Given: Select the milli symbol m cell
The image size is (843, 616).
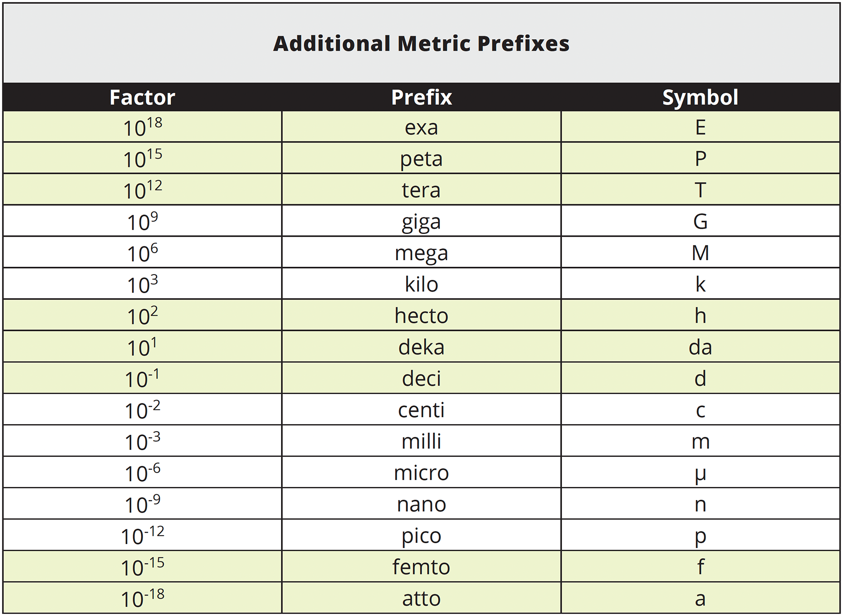Looking at the screenshot, I should [x=700, y=441].
